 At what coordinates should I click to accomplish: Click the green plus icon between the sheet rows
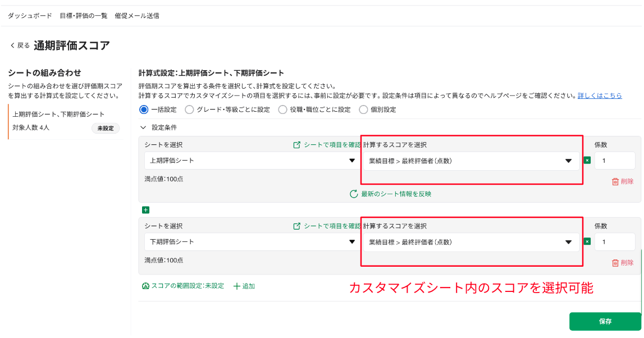coord(146,210)
